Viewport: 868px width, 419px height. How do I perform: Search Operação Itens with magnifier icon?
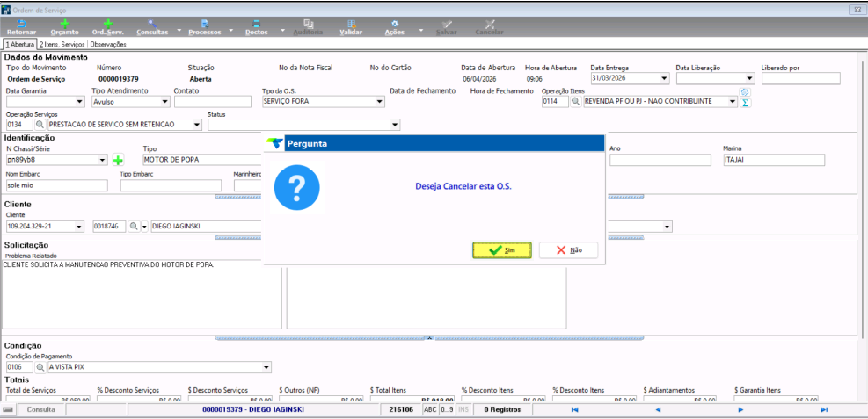coord(576,102)
